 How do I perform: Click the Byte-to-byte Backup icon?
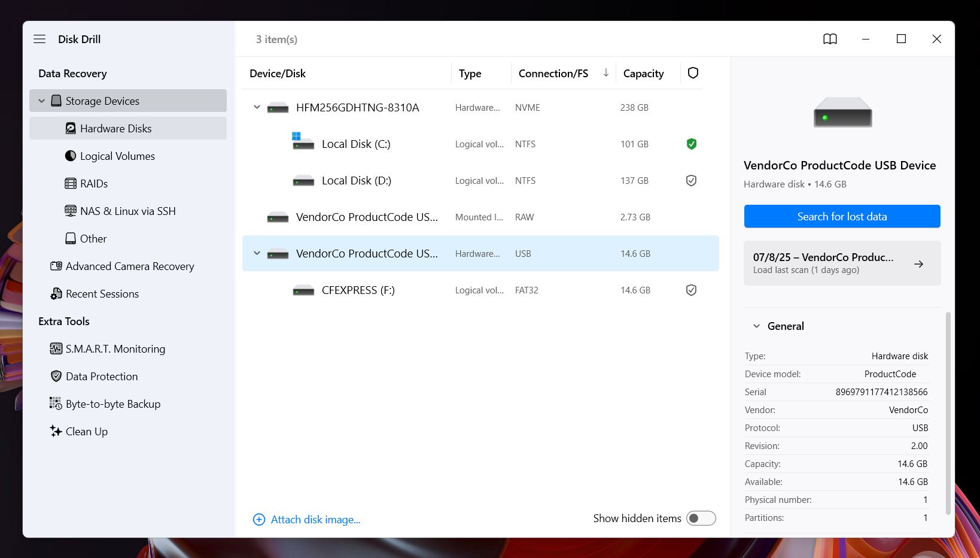coord(56,404)
